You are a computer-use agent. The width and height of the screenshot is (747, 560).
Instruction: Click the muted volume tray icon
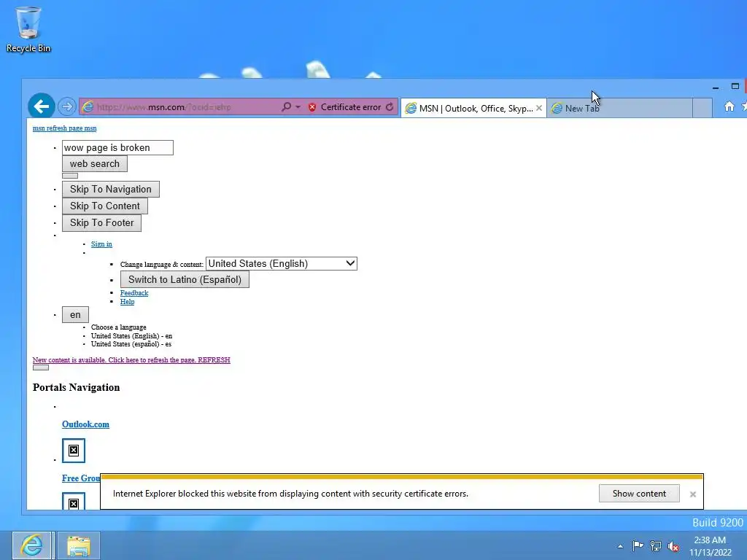673,546
